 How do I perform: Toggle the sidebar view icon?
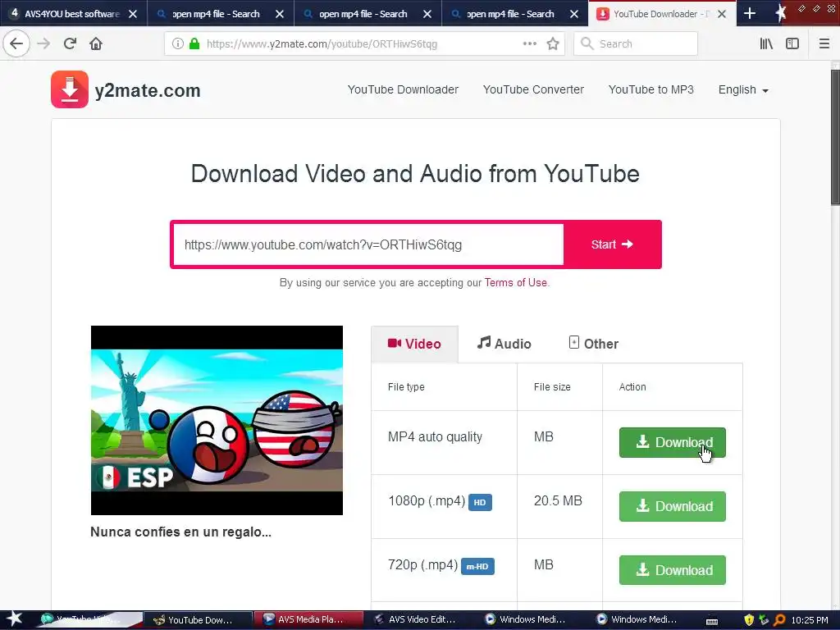click(x=792, y=44)
